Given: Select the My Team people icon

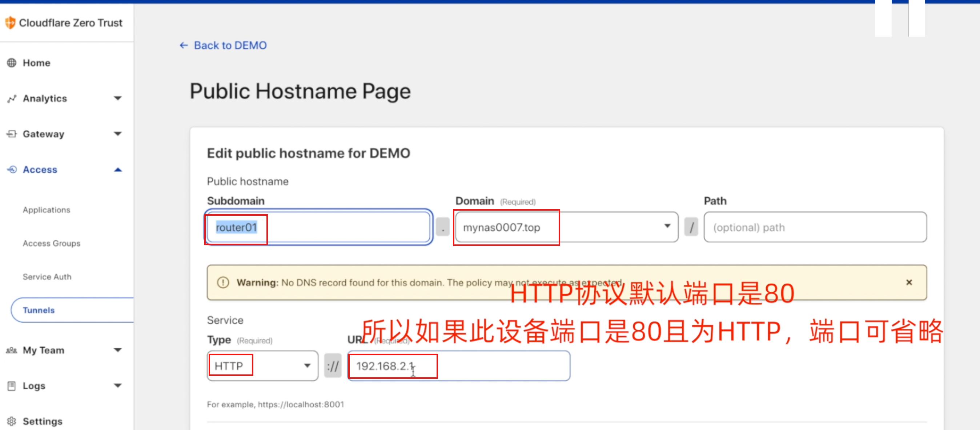Looking at the screenshot, I should click(x=11, y=350).
